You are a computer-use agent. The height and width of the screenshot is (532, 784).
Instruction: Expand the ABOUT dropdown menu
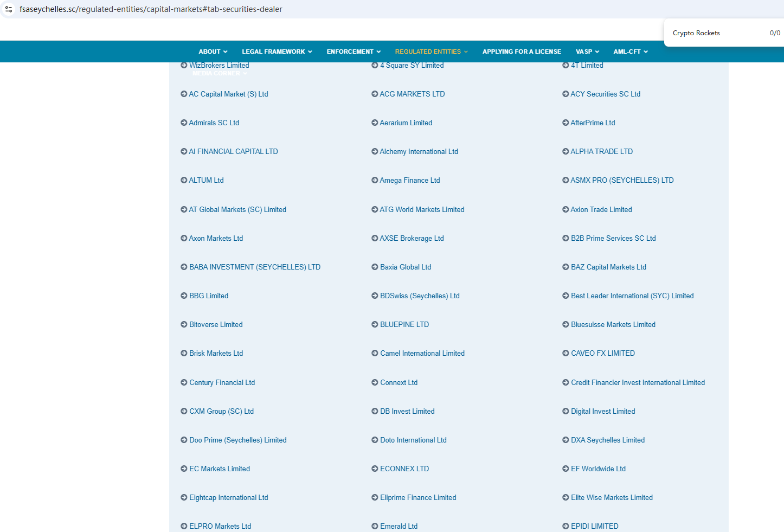[x=213, y=52]
